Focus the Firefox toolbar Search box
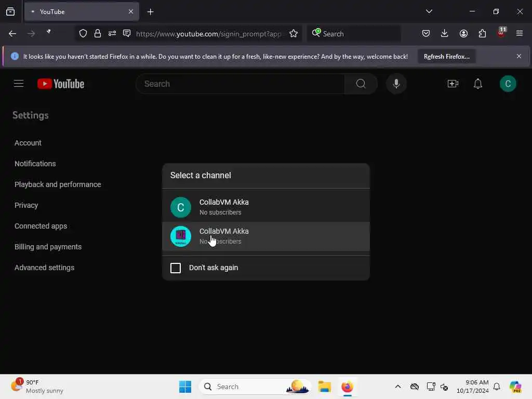 tap(354, 33)
